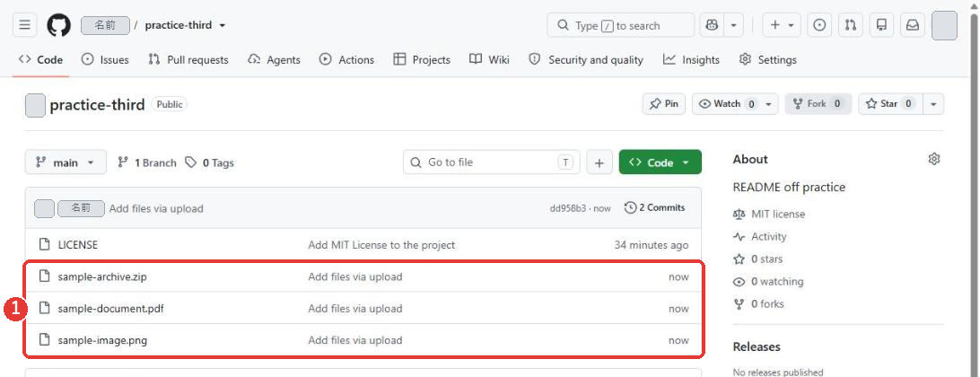
Task: Open sample-image.png row commit message
Action: pos(355,341)
